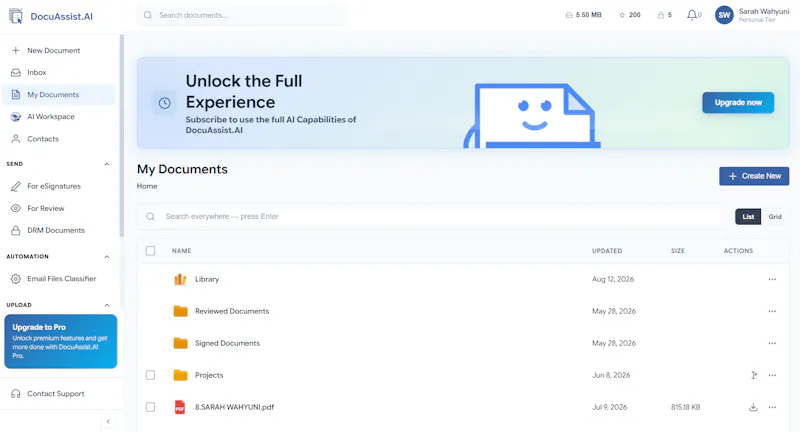Click the UPDATED column header

[x=607, y=251]
